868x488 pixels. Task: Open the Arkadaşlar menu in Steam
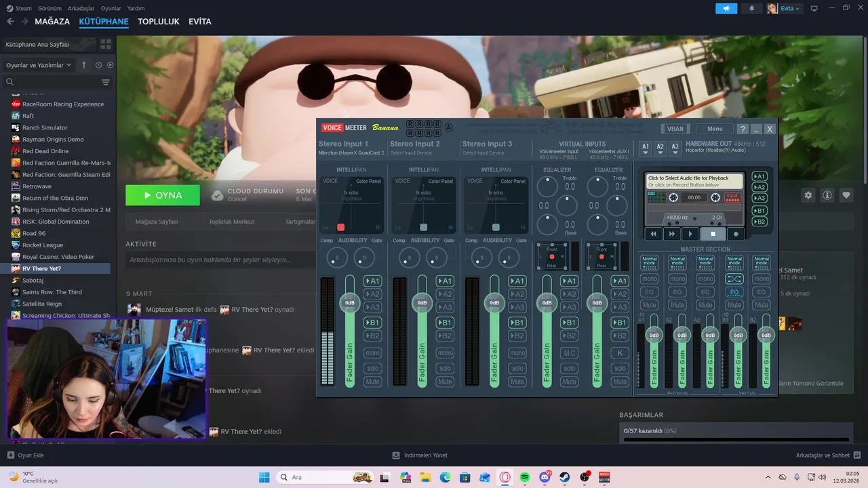click(x=81, y=8)
